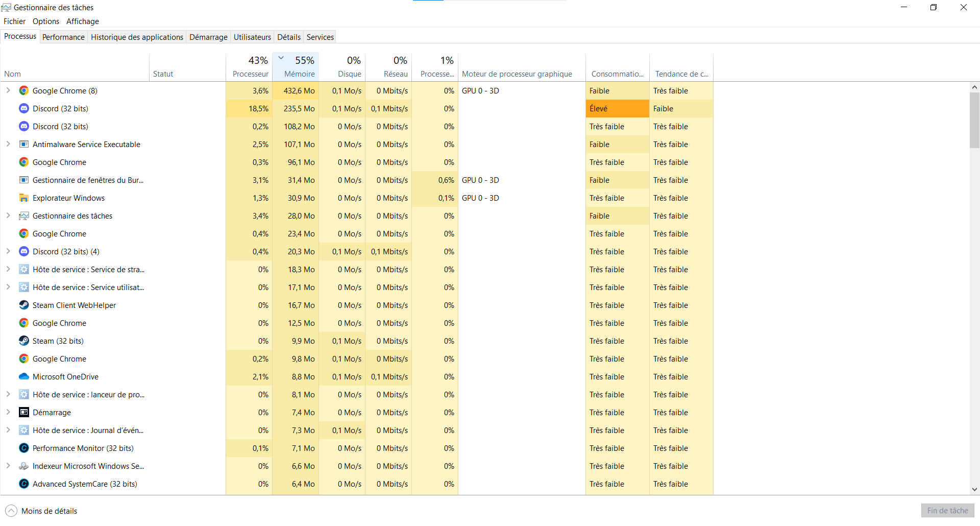This screenshot has width=980, height=526.
Task: Sort by the Nom column header
Action: click(75, 67)
